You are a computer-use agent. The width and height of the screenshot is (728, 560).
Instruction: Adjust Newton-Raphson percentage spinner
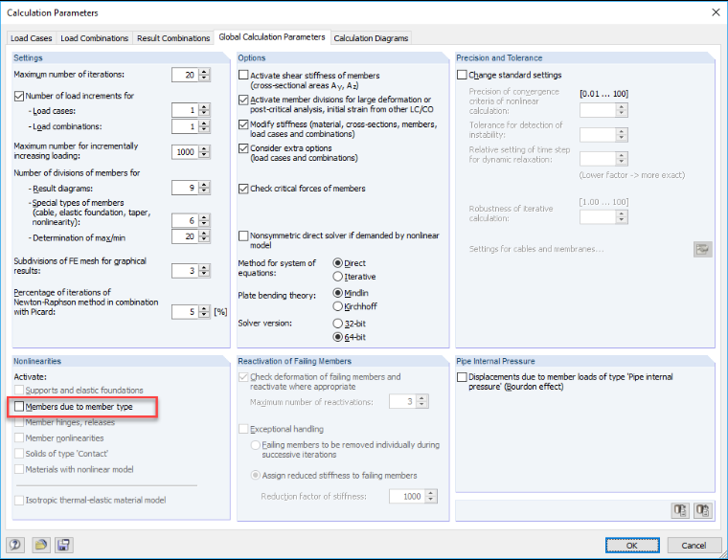tap(204, 312)
